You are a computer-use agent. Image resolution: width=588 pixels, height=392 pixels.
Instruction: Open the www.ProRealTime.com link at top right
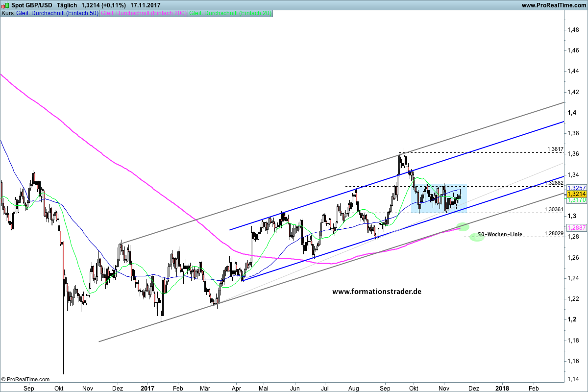[x=554, y=5]
